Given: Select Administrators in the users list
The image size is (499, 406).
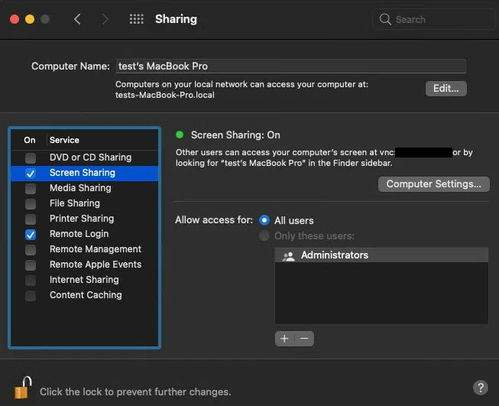Looking at the screenshot, I should 381,255.
